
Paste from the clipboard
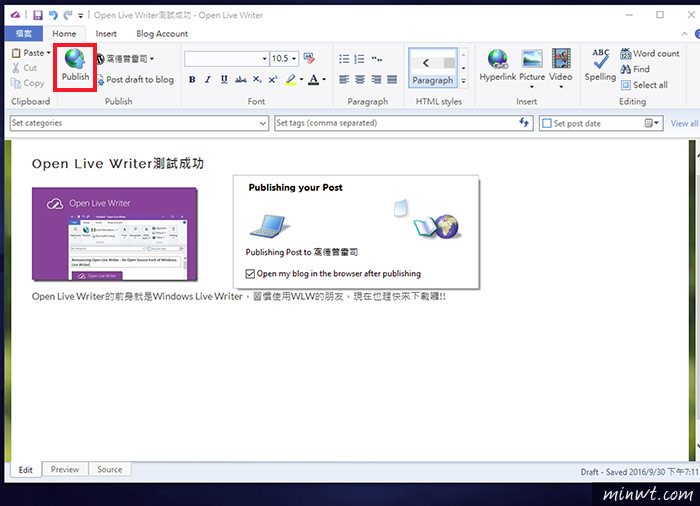click(28, 53)
